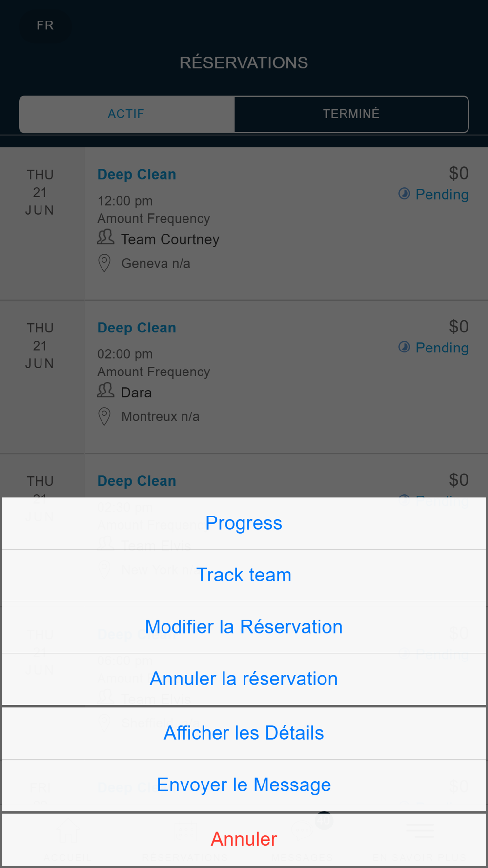488x868 pixels.
Task: Click location pin next to Montreux
Action: coord(104,416)
